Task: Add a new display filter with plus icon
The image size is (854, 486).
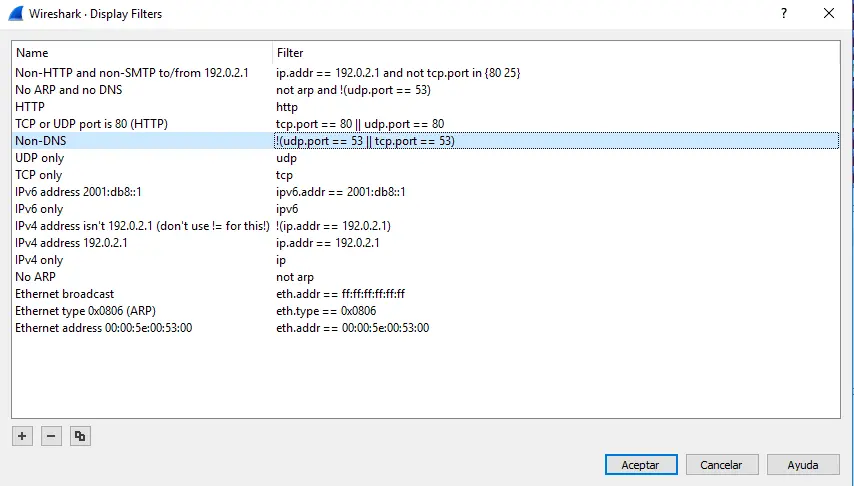Action: tap(22, 436)
